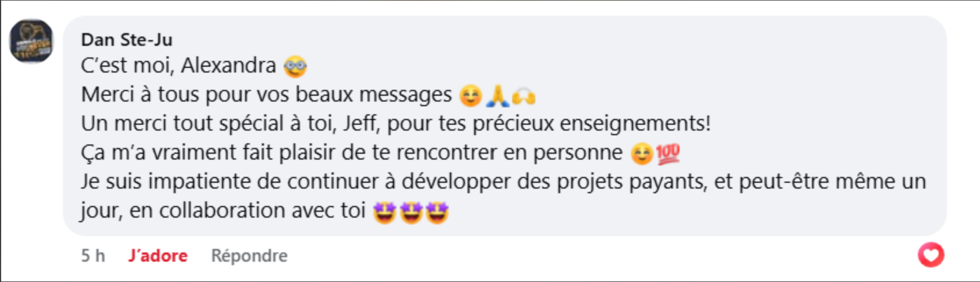Open the Dan Ste-Ju name link
Image resolution: width=980 pixels, height=282 pixels.
(x=127, y=39)
